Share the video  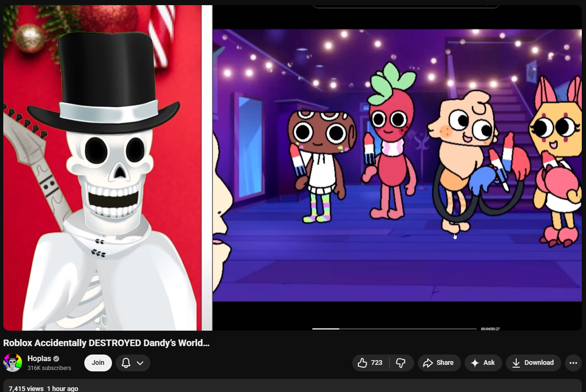[x=439, y=363]
